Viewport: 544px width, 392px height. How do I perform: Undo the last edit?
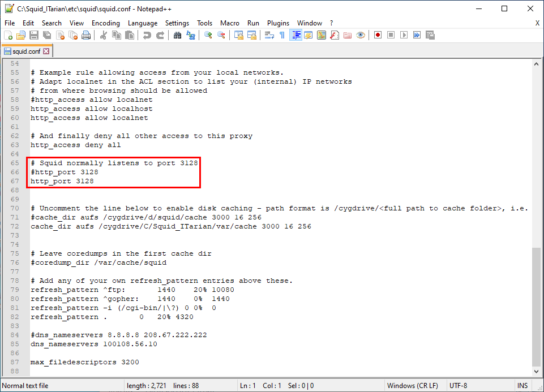(x=147, y=35)
